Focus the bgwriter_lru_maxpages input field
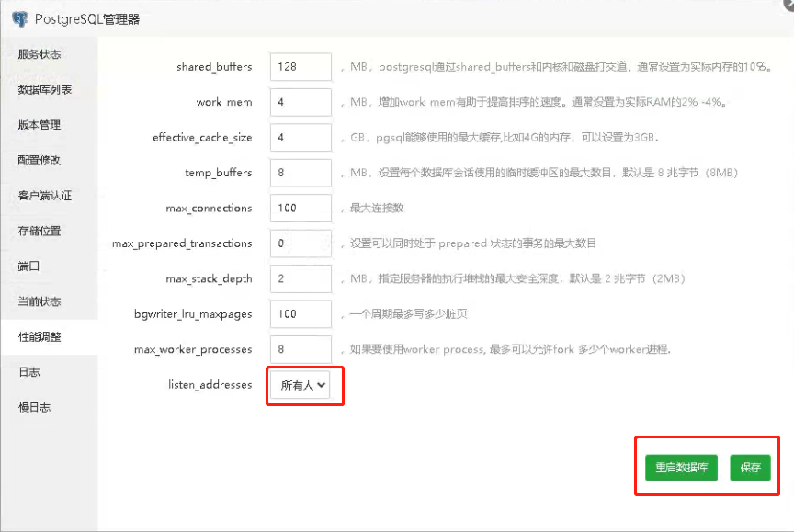The image size is (794, 532). coord(301,314)
